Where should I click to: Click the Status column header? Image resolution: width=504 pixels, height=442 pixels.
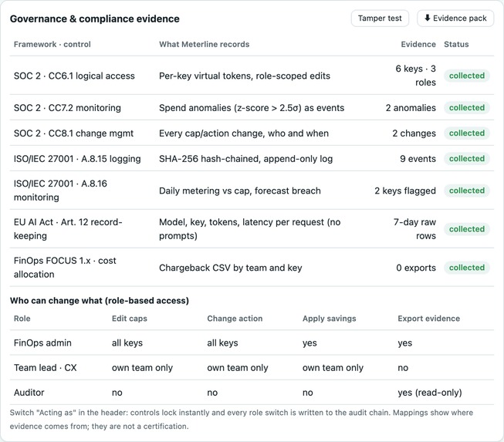[x=456, y=44]
